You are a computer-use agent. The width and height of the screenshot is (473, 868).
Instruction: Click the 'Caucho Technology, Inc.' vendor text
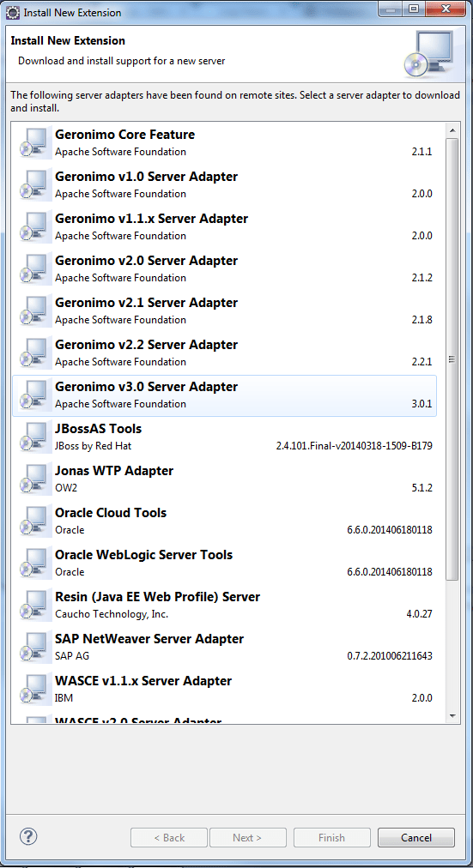(x=112, y=614)
